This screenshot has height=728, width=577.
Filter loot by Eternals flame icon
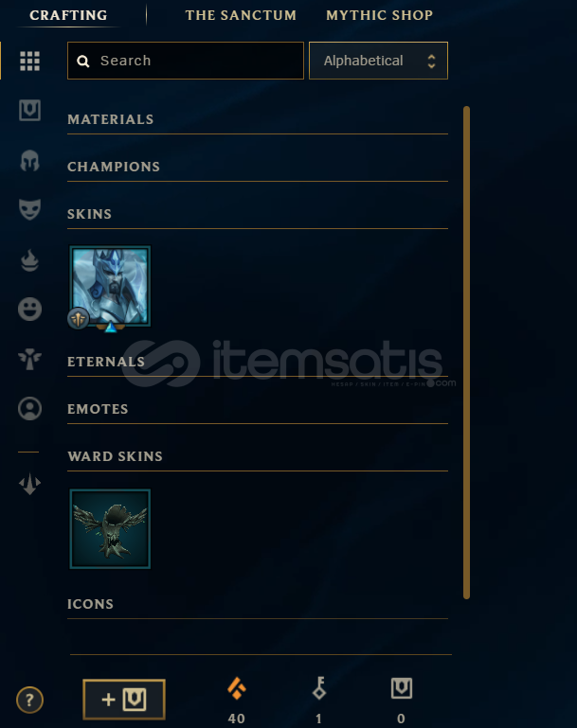click(29, 260)
